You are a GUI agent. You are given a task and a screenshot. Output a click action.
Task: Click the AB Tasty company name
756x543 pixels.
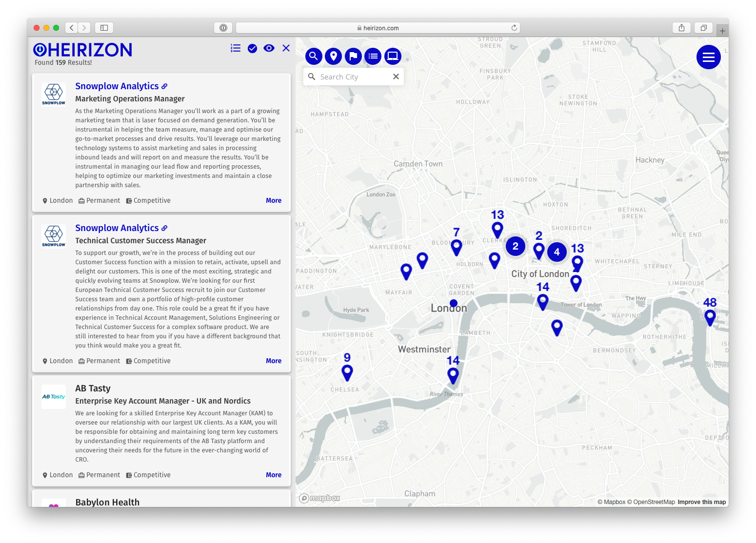pos(93,388)
